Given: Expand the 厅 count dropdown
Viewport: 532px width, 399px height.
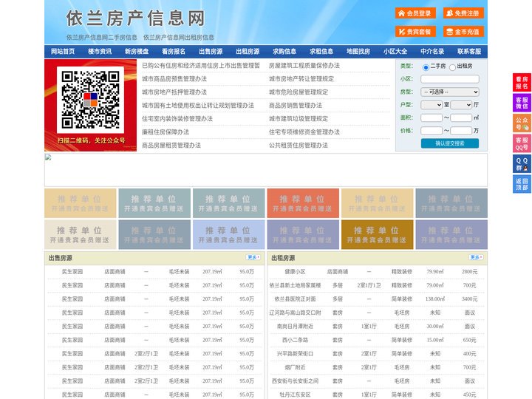Looking at the screenshot, I should click(461, 105).
